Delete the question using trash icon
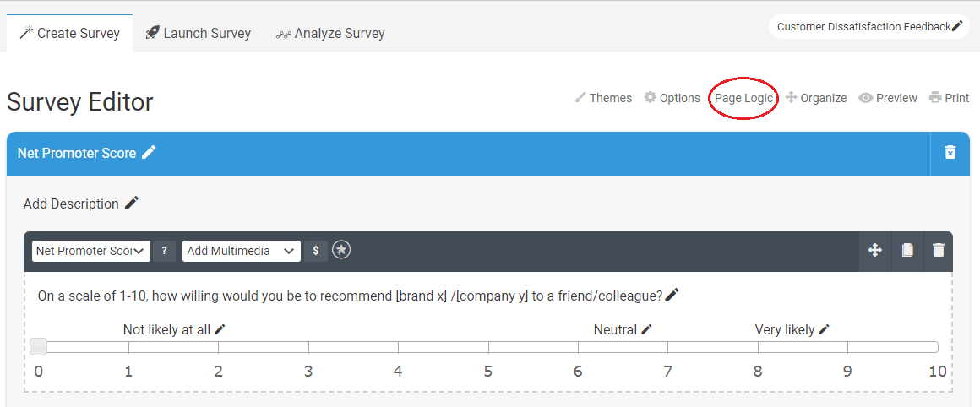The image size is (980, 407). coord(938,251)
